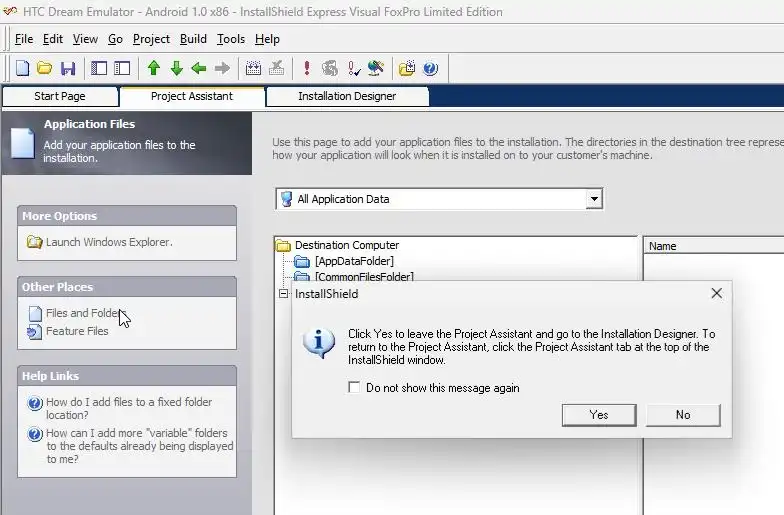Close the InstallShield dialog with X

click(x=716, y=293)
